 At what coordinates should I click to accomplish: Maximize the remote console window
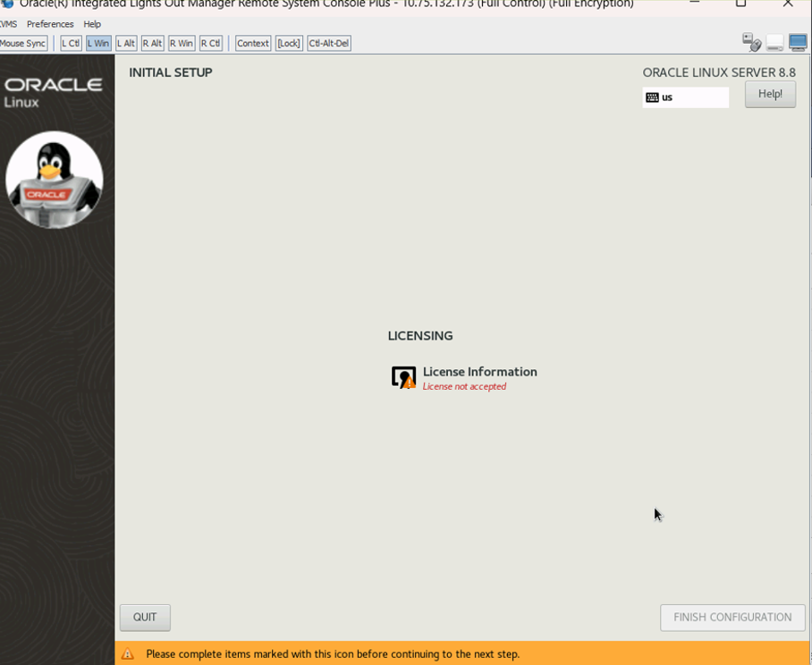(x=741, y=4)
